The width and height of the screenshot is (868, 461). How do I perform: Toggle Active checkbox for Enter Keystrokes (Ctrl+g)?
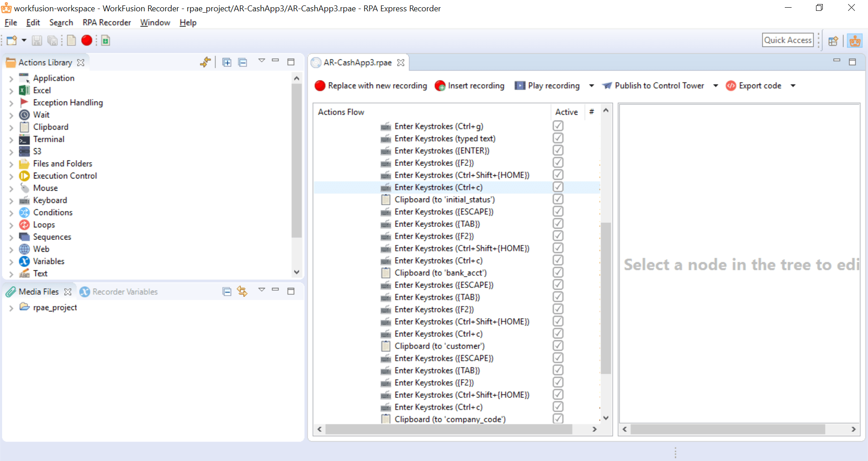pos(558,126)
